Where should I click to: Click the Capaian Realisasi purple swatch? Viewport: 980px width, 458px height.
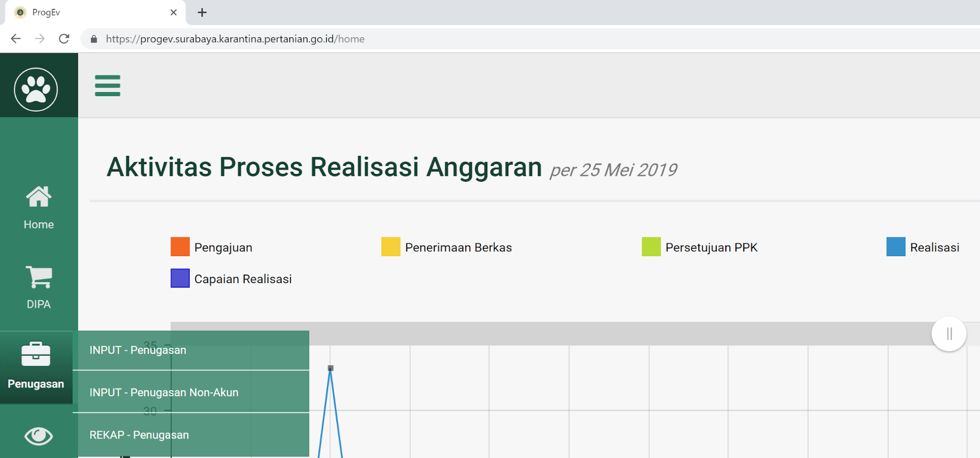click(x=180, y=278)
